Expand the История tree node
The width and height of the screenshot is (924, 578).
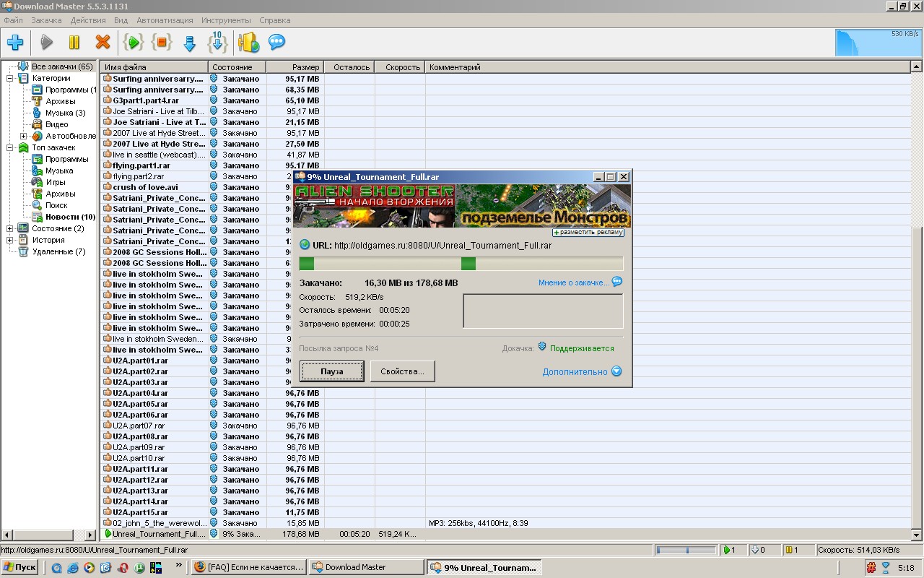[x=10, y=240]
